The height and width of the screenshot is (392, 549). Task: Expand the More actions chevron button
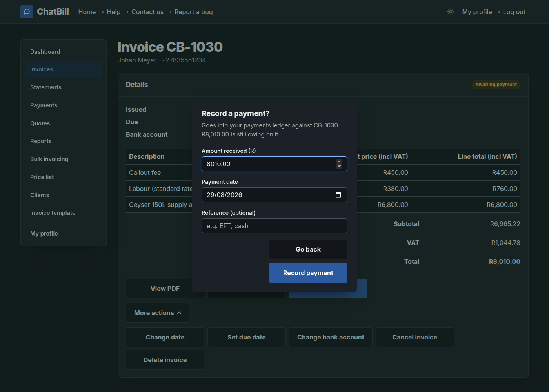(x=157, y=313)
